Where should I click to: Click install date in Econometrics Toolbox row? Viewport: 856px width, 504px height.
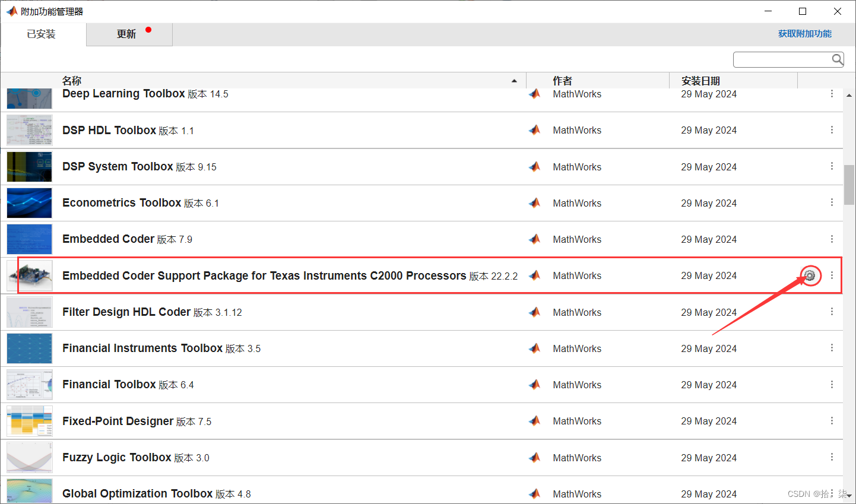coord(709,203)
